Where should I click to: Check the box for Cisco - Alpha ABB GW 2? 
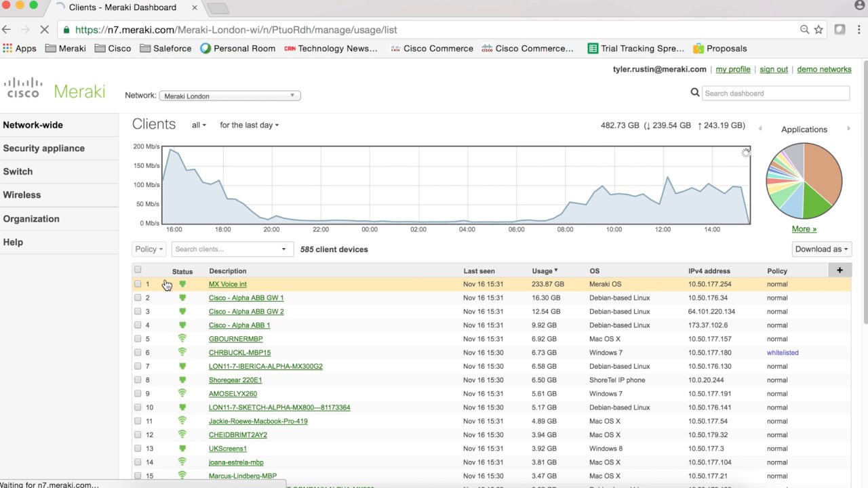point(138,311)
